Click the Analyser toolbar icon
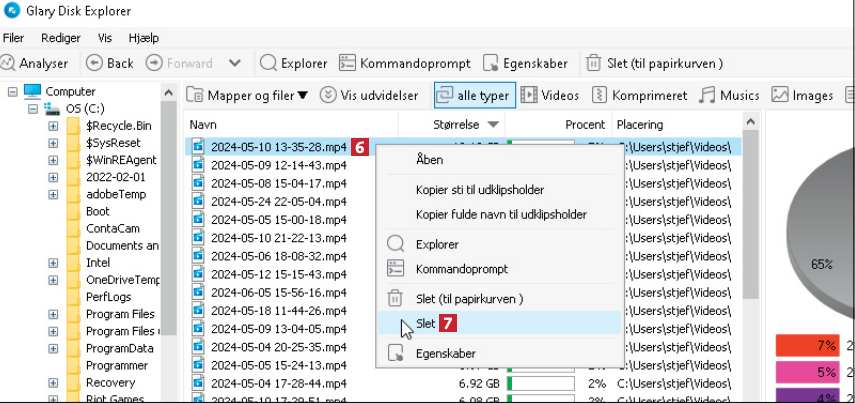The height and width of the screenshot is (403, 855). pos(9,63)
